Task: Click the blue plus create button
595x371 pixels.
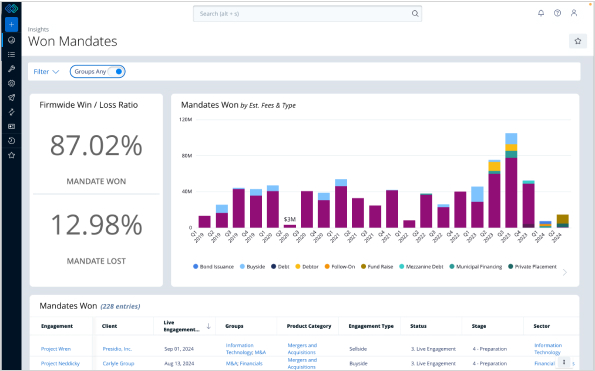Action: [x=11, y=25]
